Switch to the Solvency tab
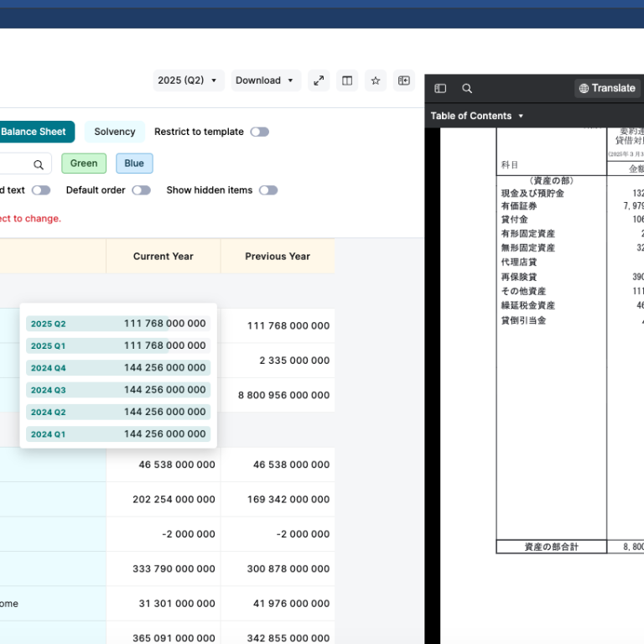The height and width of the screenshot is (644, 644). (x=115, y=132)
